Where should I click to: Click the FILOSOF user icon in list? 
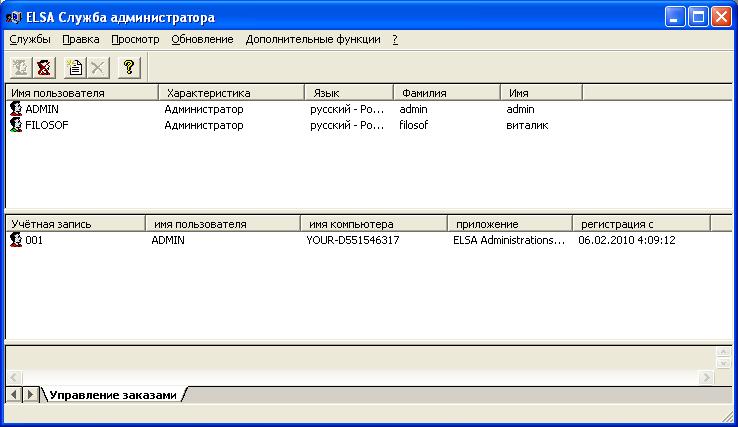click(16, 125)
